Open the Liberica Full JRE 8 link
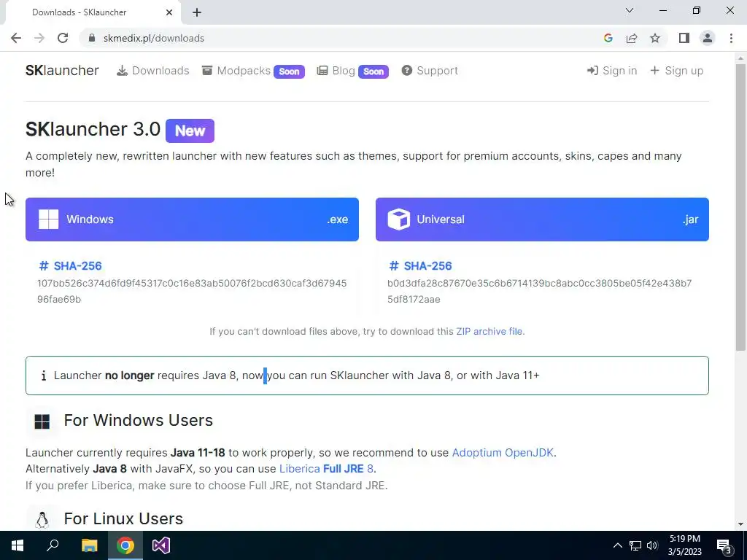The width and height of the screenshot is (747, 560). tap(326, 469)
